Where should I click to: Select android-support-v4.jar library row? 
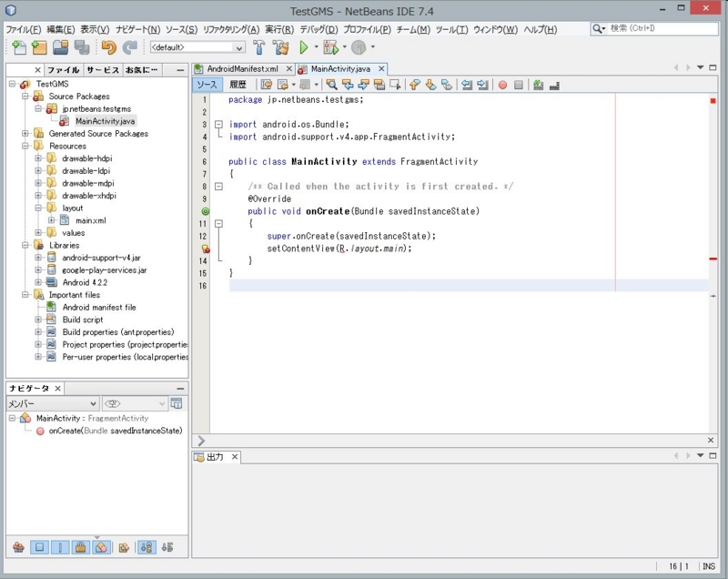coord(101,258)
